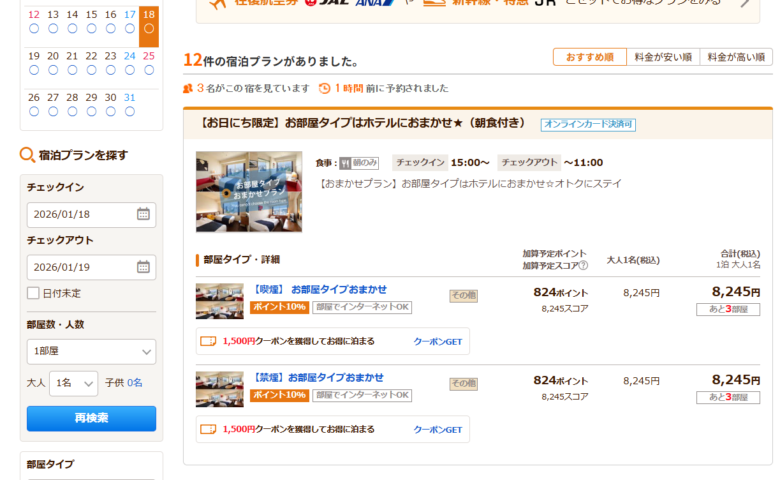Open the 大人 1名 adults dropdown
Screen dimensions: 780x480
(75, 383)
